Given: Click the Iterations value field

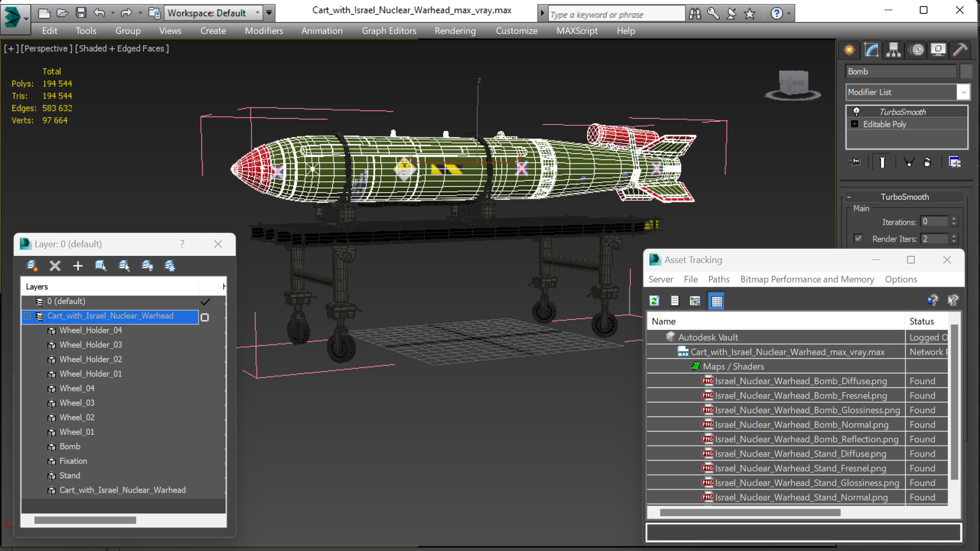Looking at the screenshot, I should coord(935,222).
